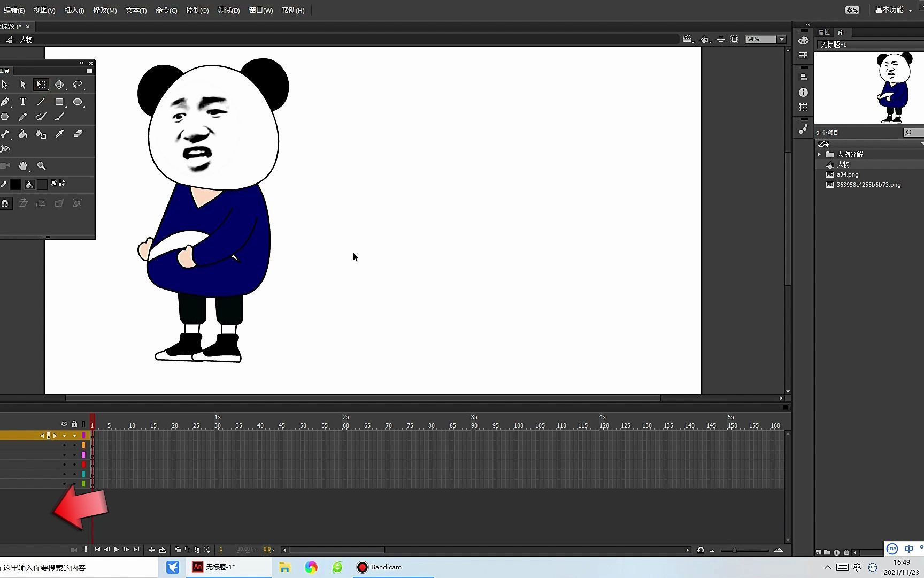The width and height of the screenshot is (924, 578).
Task: Toggle show/hide all layers eye icon
Action: [x=64, y=424]
